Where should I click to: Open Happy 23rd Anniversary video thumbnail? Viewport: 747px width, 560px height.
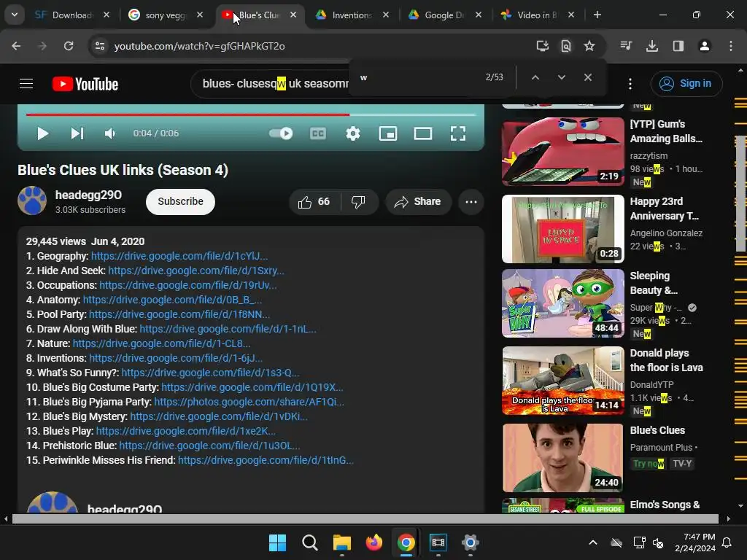tap(563, 229)
